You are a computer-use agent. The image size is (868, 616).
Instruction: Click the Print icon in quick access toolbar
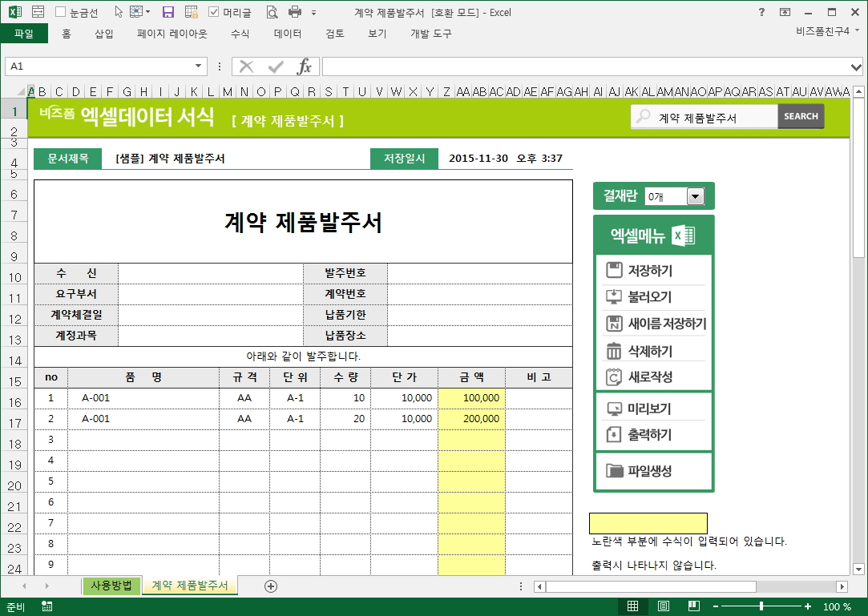click(294, 12)
